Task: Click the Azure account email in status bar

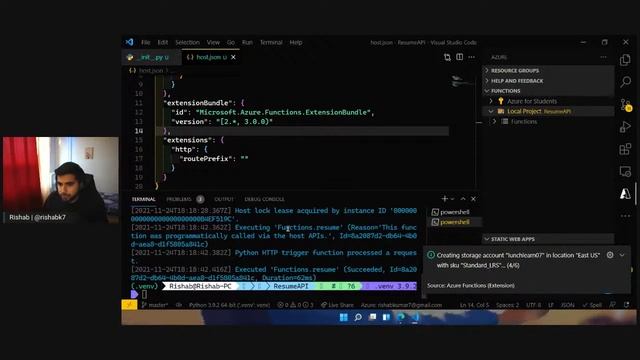Action: (x=401, y=305)
